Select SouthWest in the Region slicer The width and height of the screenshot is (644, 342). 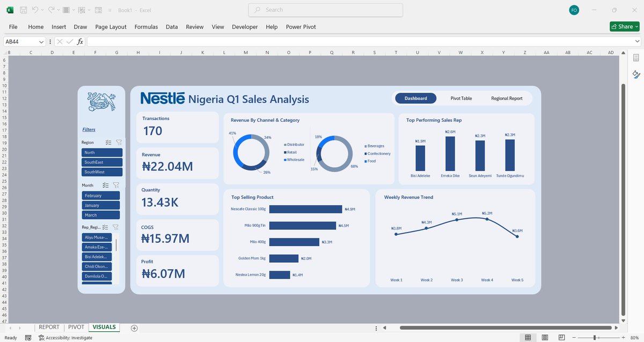point(102,172)
